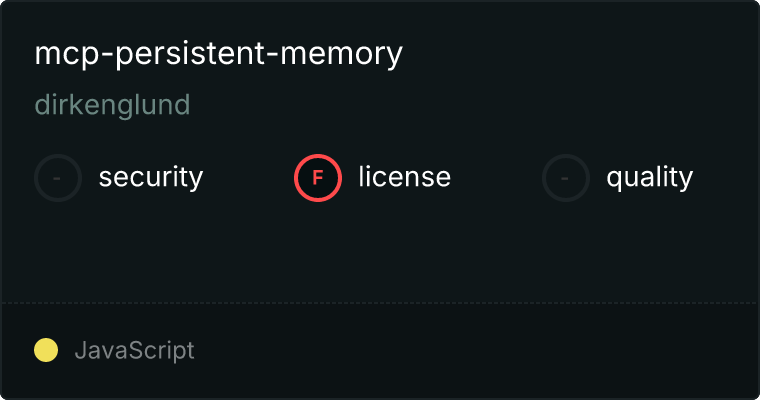Click the red letter F in license circle
The width and height of the screenshot is (760, 400).
[x=317, y=178]
